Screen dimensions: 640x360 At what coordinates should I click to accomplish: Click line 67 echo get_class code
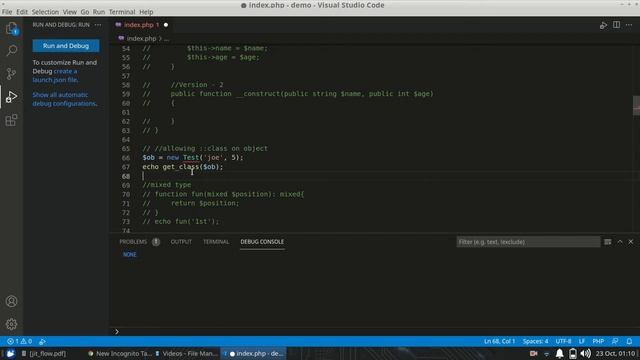point(183,167)
